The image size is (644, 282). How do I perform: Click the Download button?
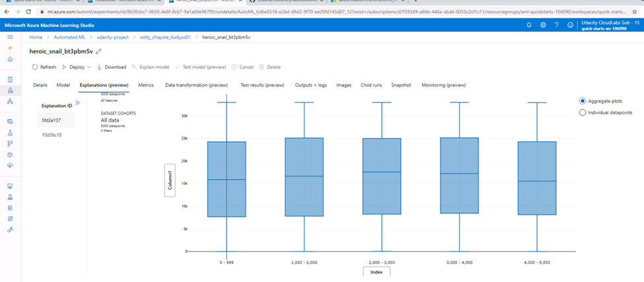pyautogui.click(x=112, y=67)
